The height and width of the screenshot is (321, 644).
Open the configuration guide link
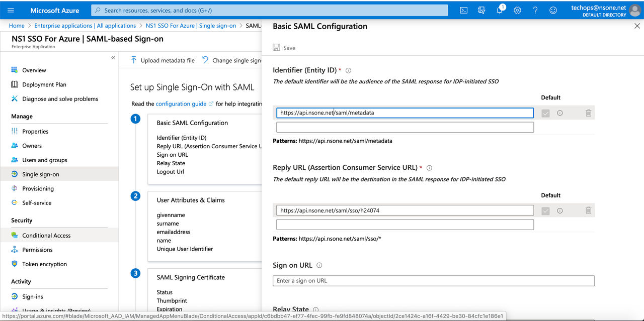181,103
